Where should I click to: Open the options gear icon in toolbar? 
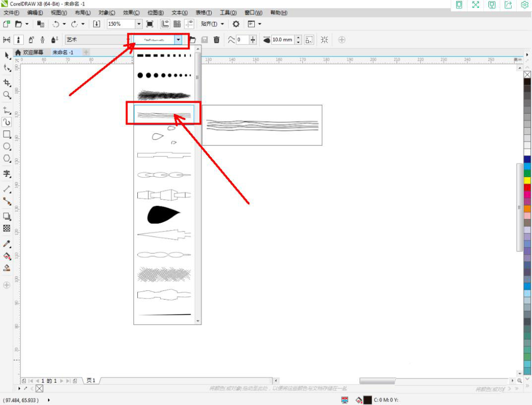(x=236, y=24)
